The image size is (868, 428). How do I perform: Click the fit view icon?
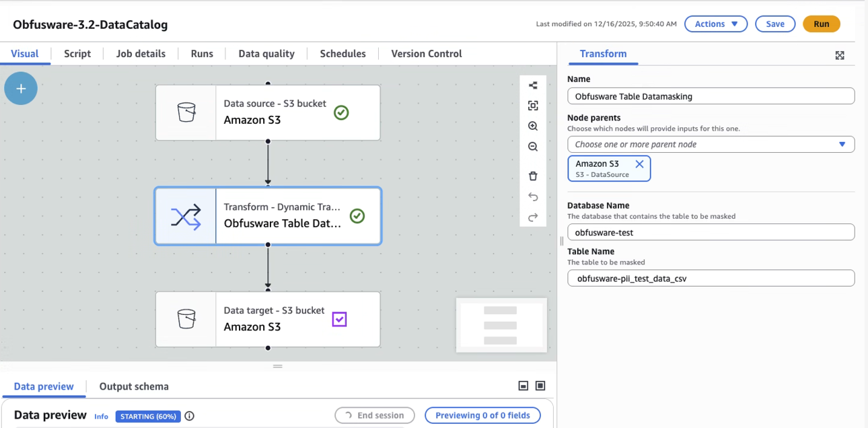(x=533, y=106)
